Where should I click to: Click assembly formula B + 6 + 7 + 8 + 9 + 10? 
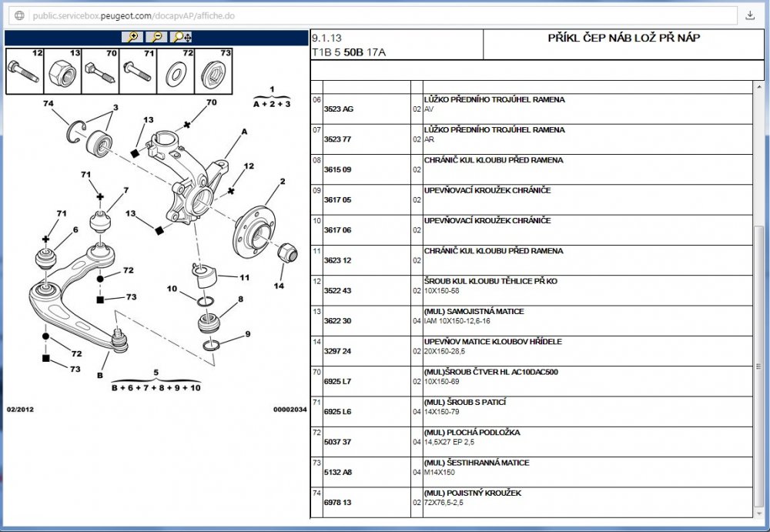click(156, 388)
